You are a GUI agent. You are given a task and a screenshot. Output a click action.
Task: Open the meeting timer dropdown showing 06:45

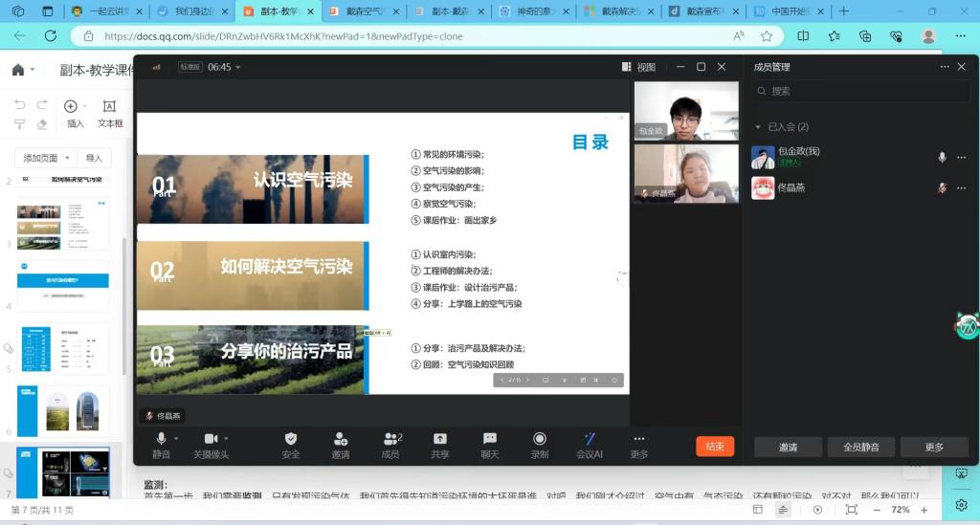point(237,68)
